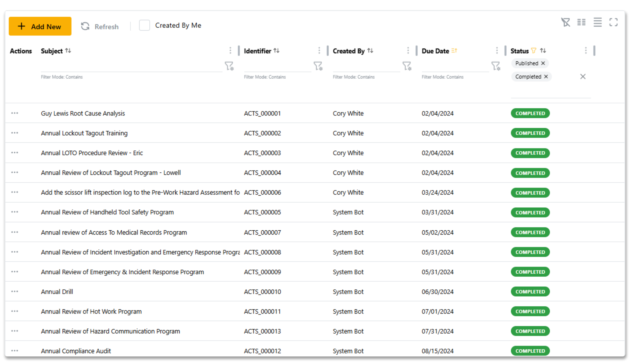Click Completed badge for ACTS_000005

(x=530, y=213)
